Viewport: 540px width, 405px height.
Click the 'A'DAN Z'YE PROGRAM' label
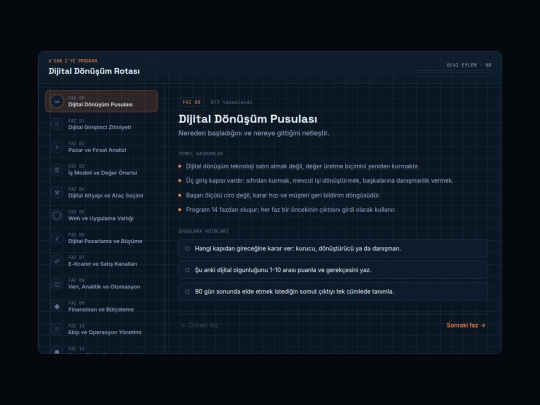pos(73,61)
